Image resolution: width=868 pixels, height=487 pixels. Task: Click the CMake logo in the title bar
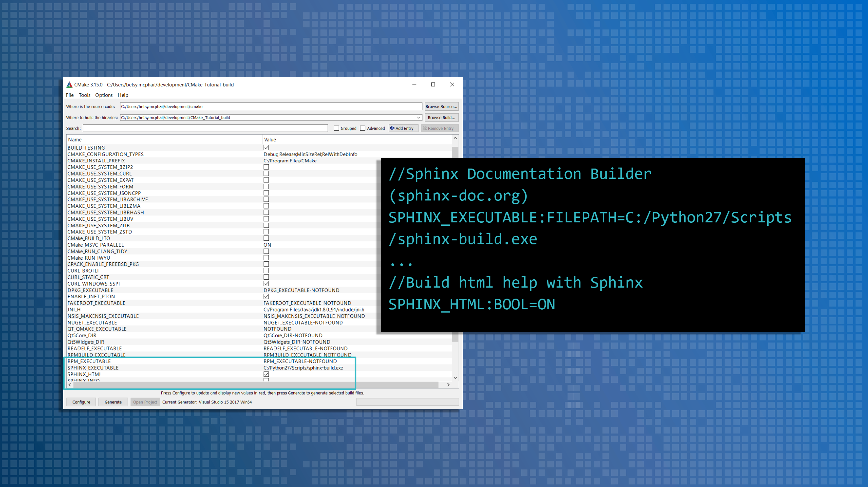69,85
